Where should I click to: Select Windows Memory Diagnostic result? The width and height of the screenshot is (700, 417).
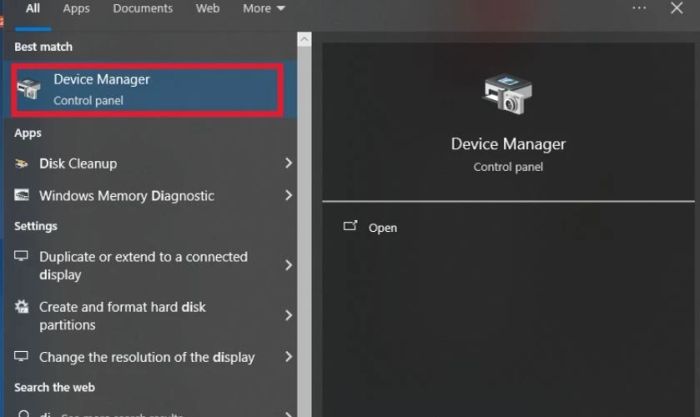(151, 196)
